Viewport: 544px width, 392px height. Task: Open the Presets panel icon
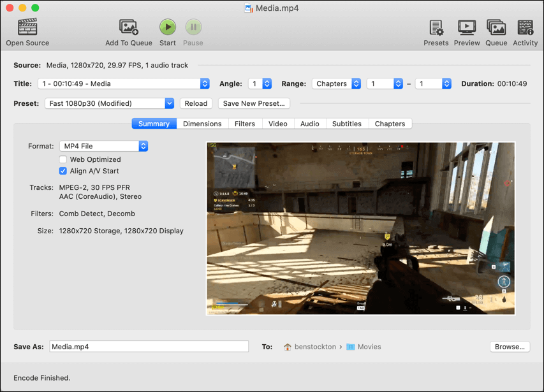coord(436,27)
